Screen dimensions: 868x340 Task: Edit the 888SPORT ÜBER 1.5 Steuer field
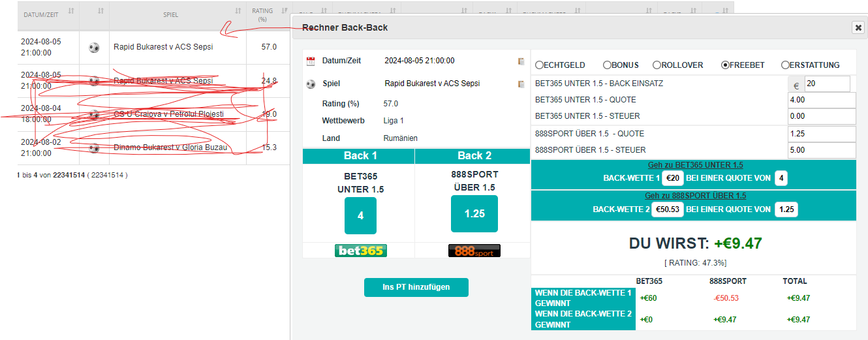tap(822, 150)
